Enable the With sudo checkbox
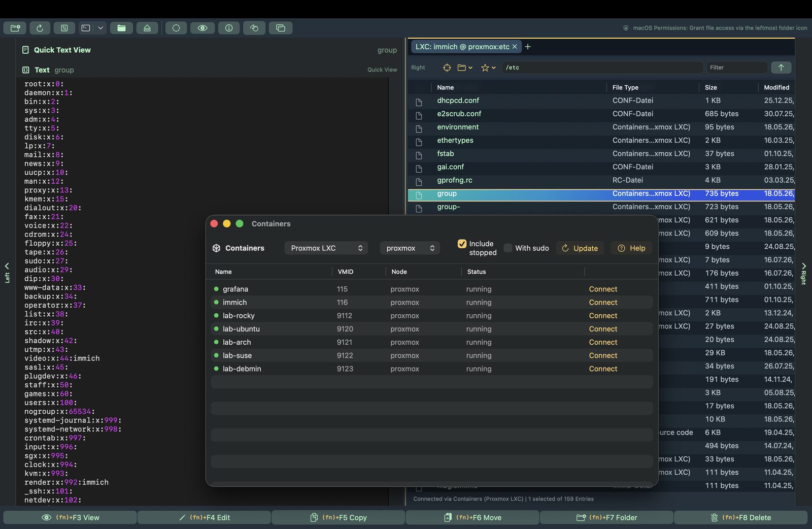This screenshot has height=529, width=812. [x=507, y=248]
